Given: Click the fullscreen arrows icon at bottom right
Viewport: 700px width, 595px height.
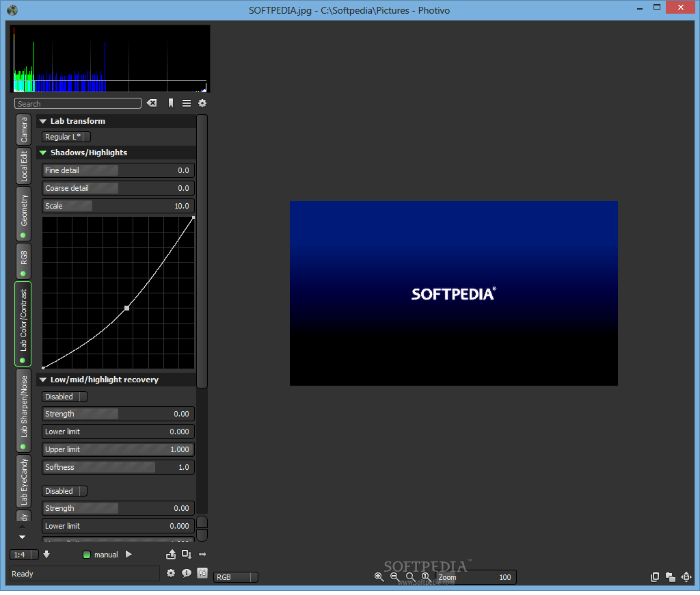Looking at the screenshot, I should [686, 577].
